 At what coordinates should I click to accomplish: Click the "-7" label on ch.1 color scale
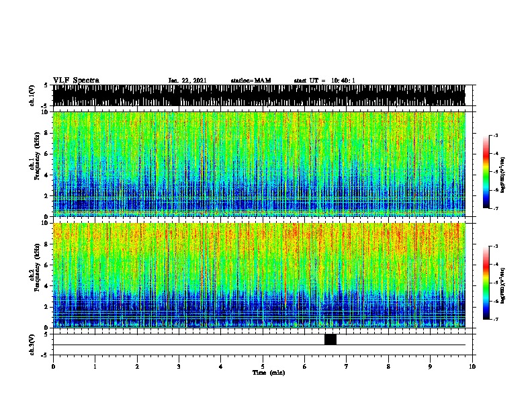[x=496, y=208]
